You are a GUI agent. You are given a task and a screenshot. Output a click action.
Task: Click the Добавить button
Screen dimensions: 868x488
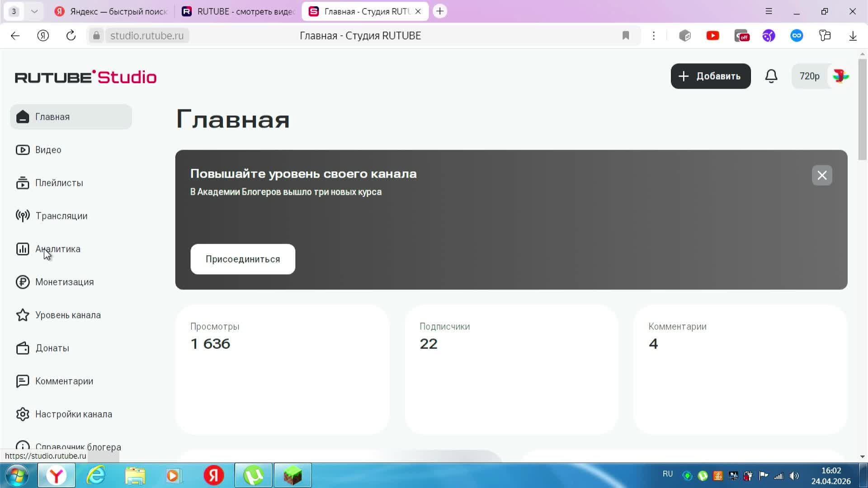click(x=711, y=76)
